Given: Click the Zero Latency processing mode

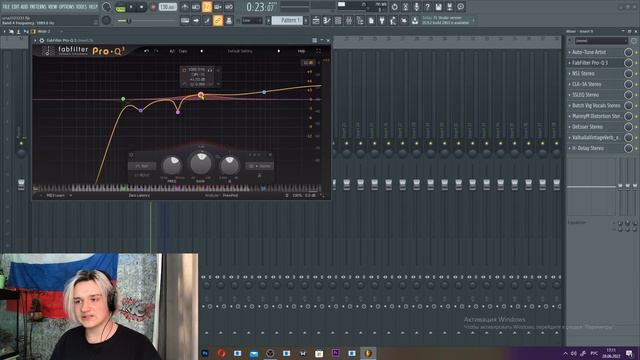Looking at the screenshot, I should [139, 196].
